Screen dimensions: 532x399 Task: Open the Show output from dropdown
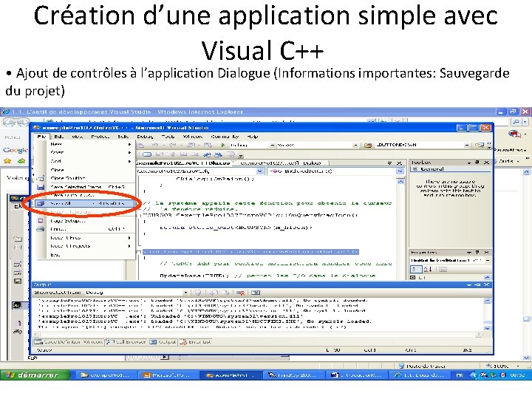(x=185, y=293)
